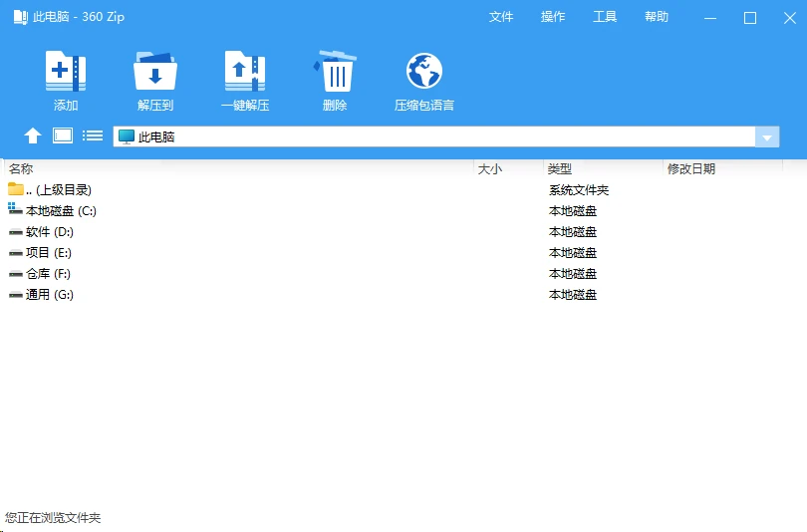This screenshot has height=532, width=807.
Task: Click the drive icon of 本地磁盘 (C:)
Action: 15,209
